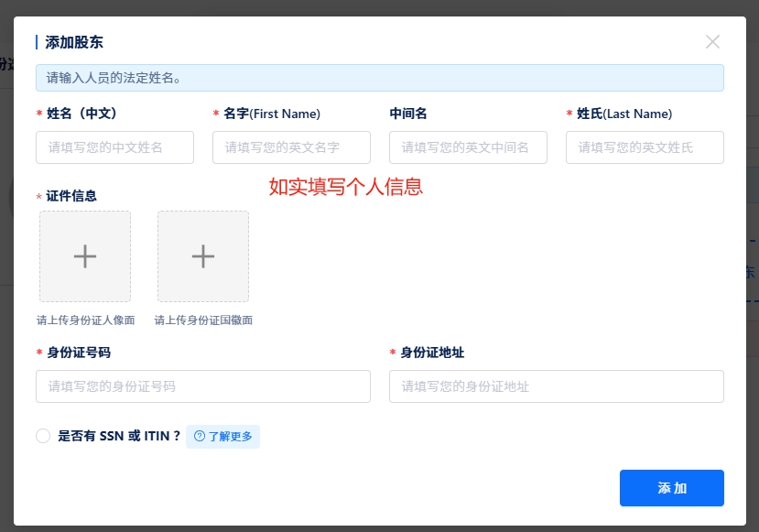Focus the 姓名（中文）input field

pos(114,147)
